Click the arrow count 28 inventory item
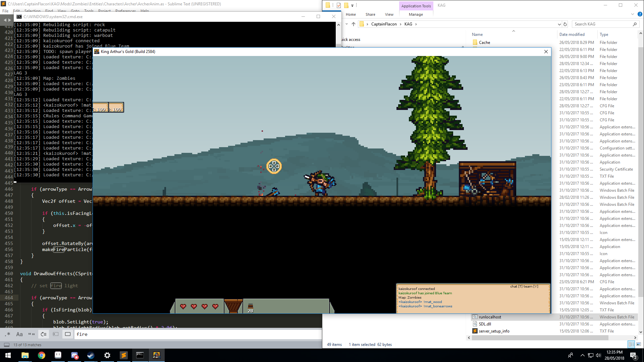 251,308
